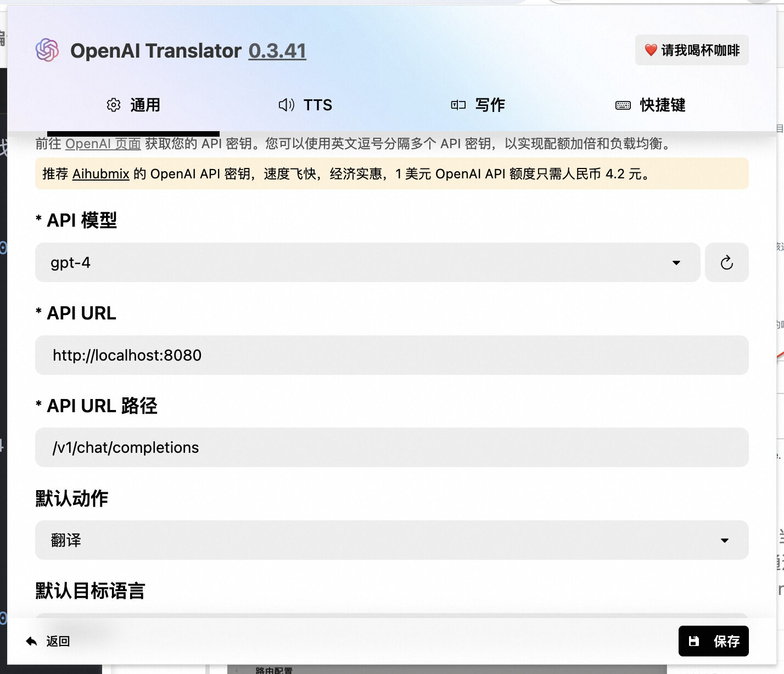The image size is (784, 674).
Task: Click the save disk icon on 保存 button
Action: click(694, 641)
